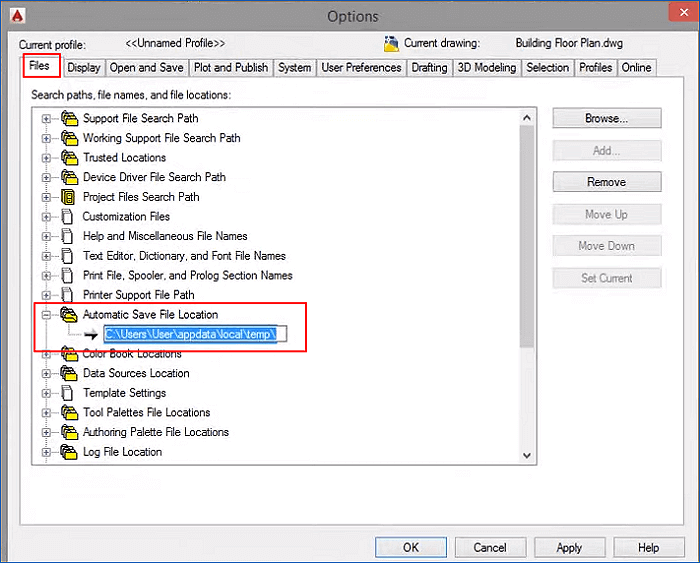Click the Trusted Locations folder icon

68,157
